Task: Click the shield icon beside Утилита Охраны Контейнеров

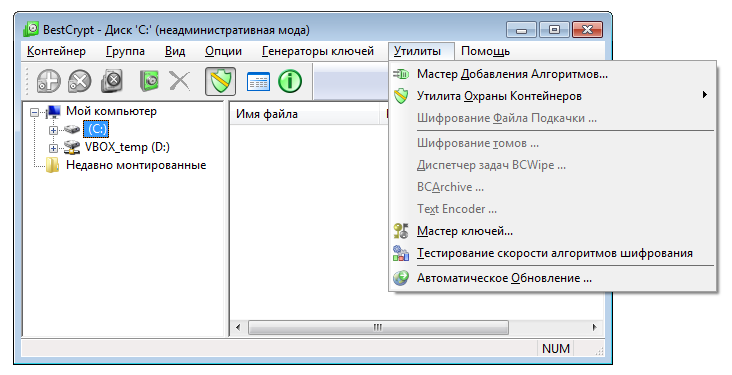Action: 401,96
